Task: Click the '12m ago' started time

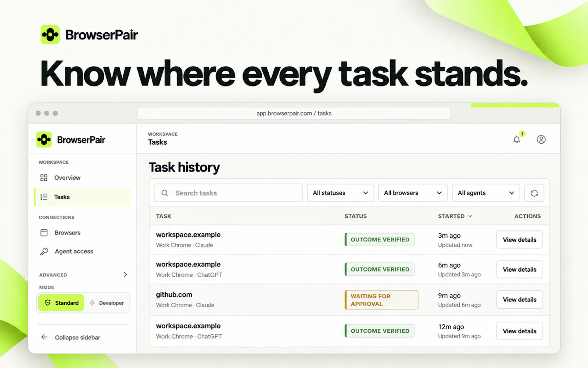Action: coord(451,327)
